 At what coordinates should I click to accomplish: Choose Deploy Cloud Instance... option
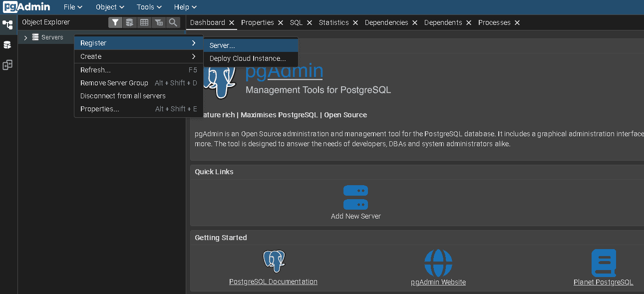(248, 58)
